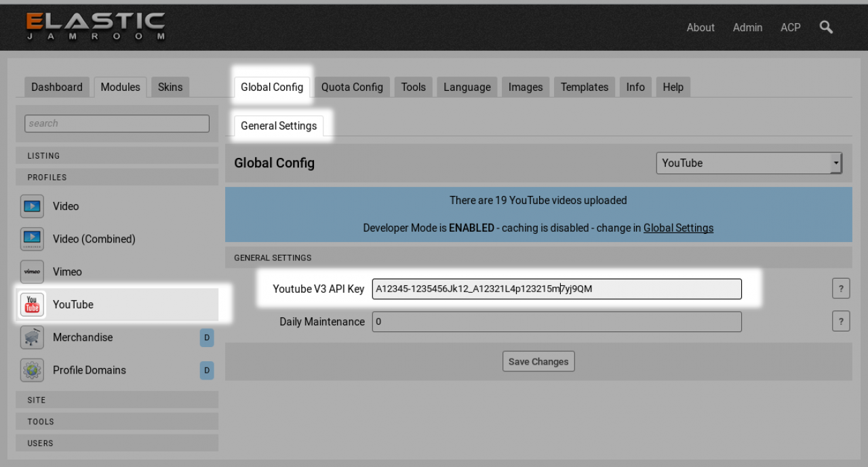Expand the SITE category

click(117, 400)
